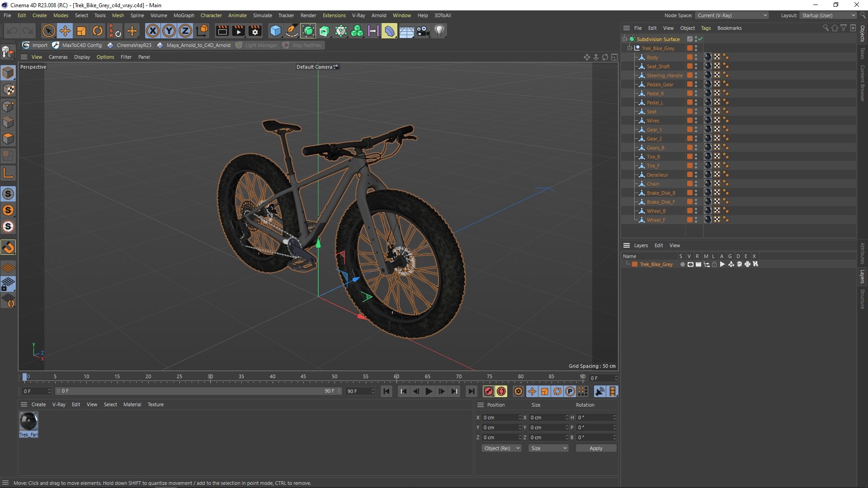Screen dimensions: 868x488
Task: Switch to Texture mode icon
Action: 8,89
